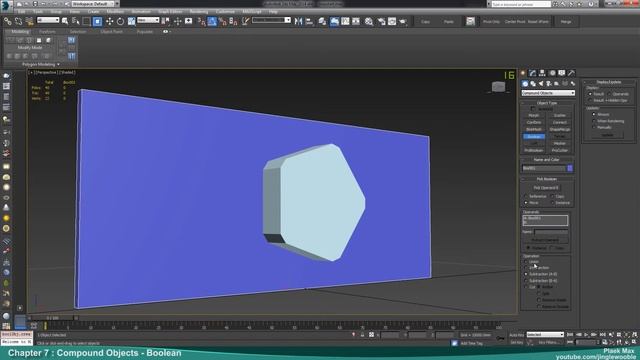The width and height of the screenshot is (640, 360).
Task: Open the selection filter dropdown
Action: pos(48,20)
